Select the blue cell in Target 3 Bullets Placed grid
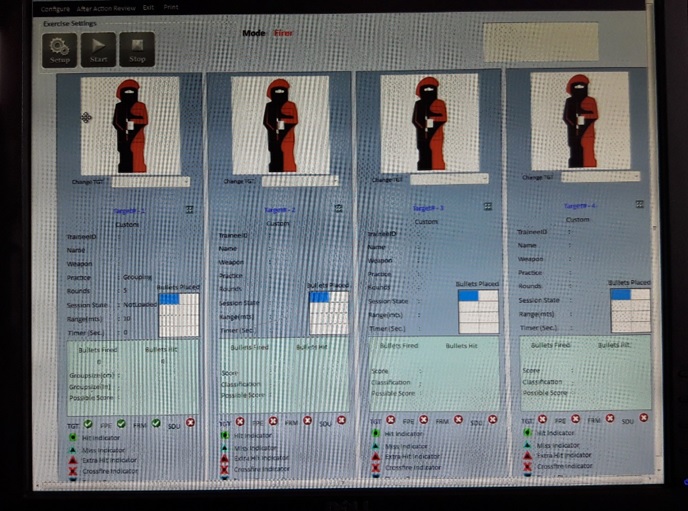 point(468,296)
